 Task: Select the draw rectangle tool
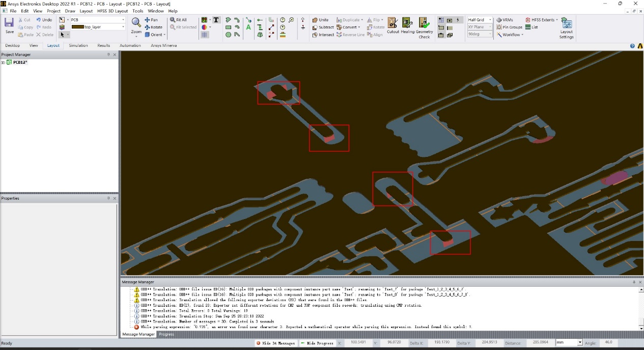tap(229, 28)
